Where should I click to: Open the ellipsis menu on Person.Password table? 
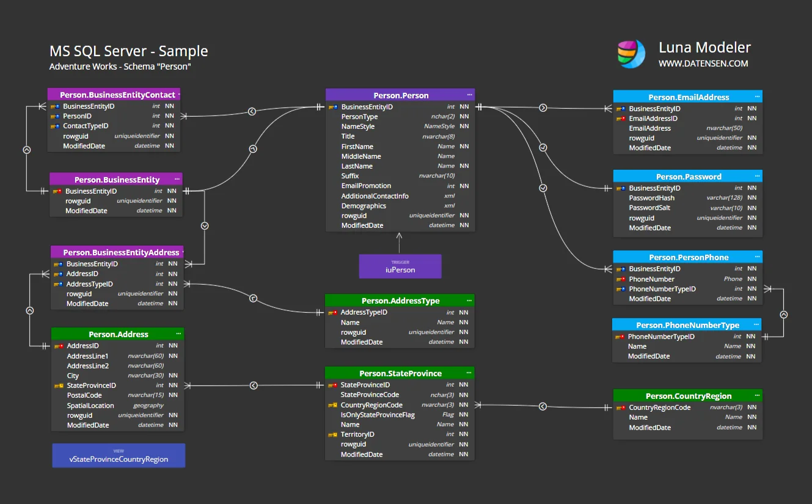757,177
